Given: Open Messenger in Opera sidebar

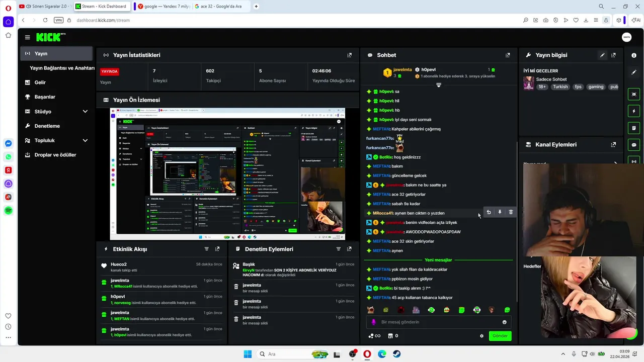Looking at the screenshot, I should 9,143.
